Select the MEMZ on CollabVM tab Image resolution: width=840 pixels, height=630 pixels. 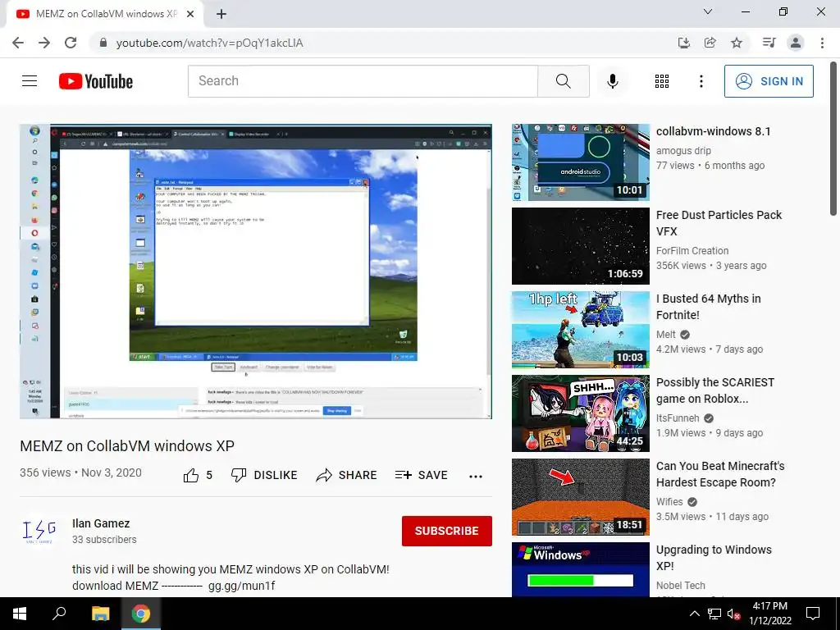pos(104,14)
